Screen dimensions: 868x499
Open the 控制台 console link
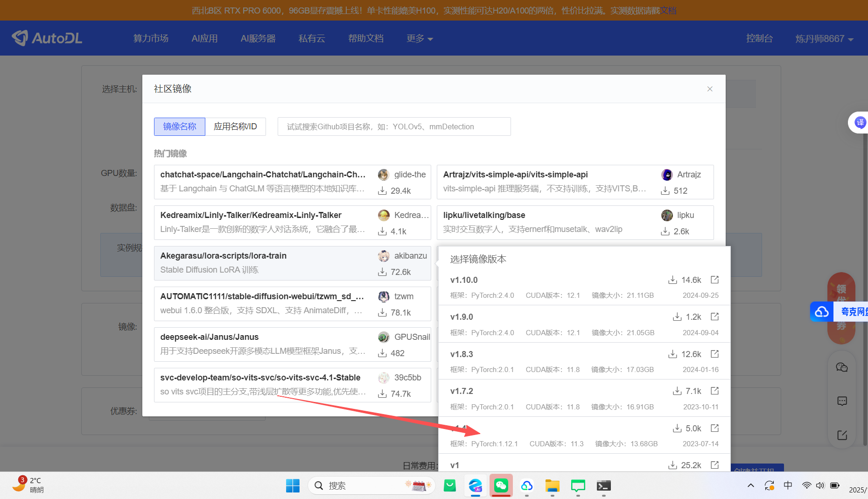click(759, 39)
